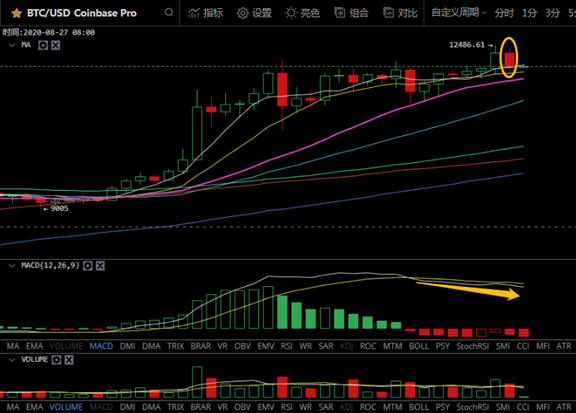Open the 指标 indicators menu

(205, 13)
